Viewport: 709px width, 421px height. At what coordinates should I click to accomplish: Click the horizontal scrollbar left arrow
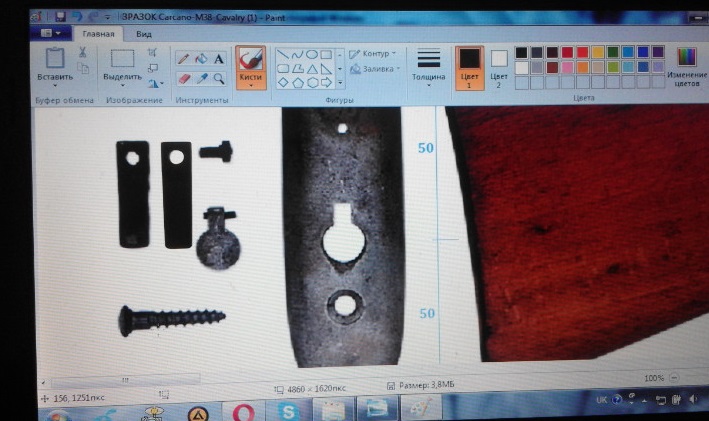[43, 383]
